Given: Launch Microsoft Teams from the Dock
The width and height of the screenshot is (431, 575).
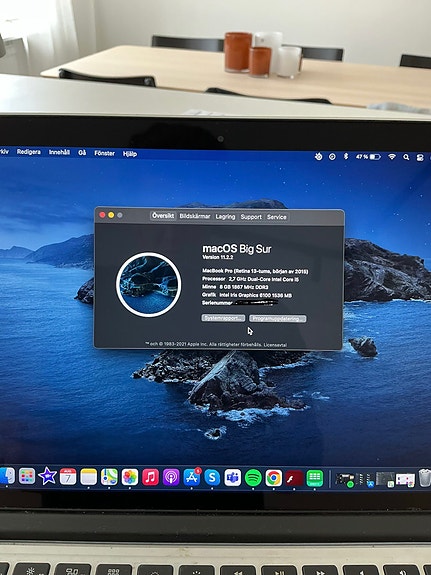Looking at the screenshot, I should pos(233,477).
